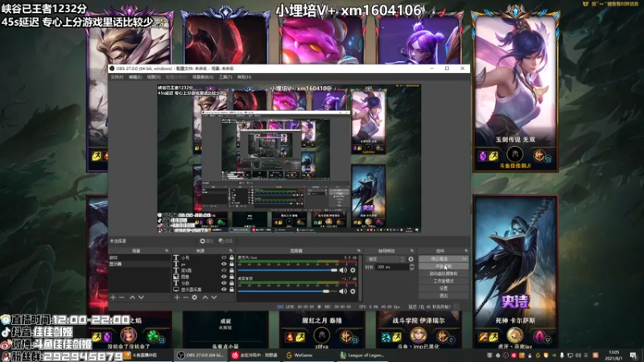Toggle lock of 图像 source
The width and height of the screenshot is (644, 362).
(x=232, y=277)
